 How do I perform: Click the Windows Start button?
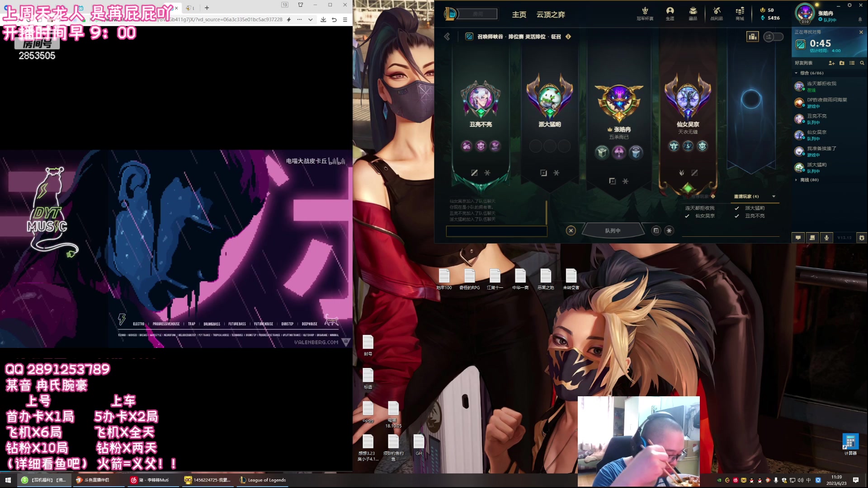pyautogui.click(x=8, y=480)
